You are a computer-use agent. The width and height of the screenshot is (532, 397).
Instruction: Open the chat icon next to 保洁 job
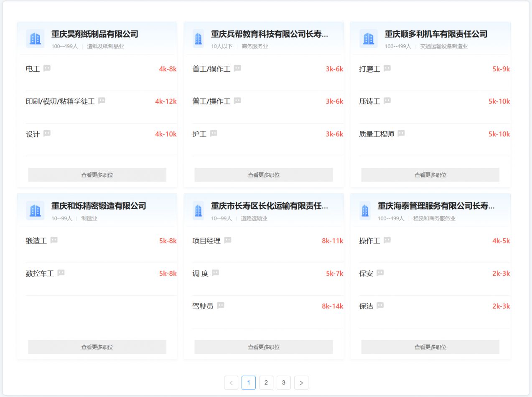pyautogui.click(x=380, y=305)
